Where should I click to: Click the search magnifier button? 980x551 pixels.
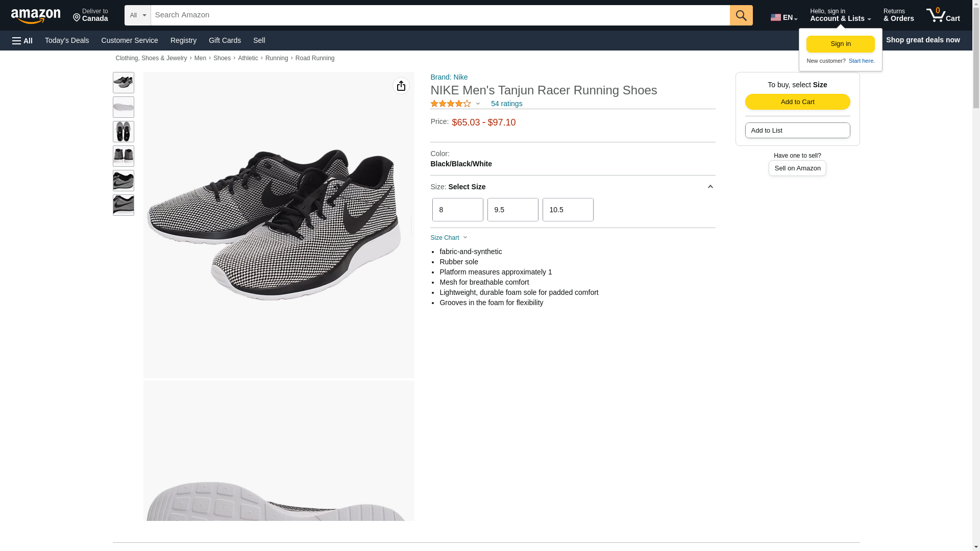coord(741,15)
